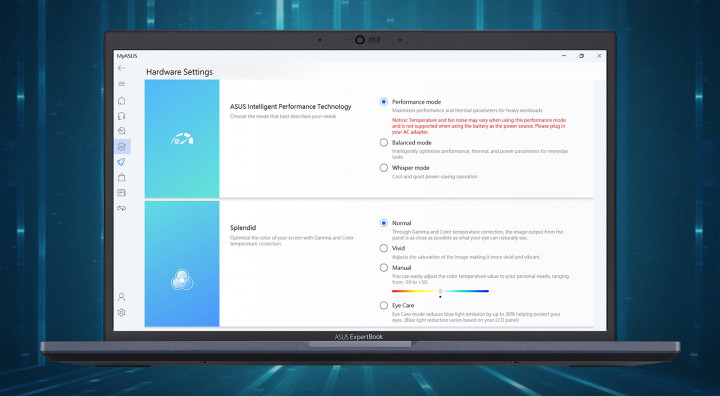Open Customer Support headset icon

[x=121, y=116]
